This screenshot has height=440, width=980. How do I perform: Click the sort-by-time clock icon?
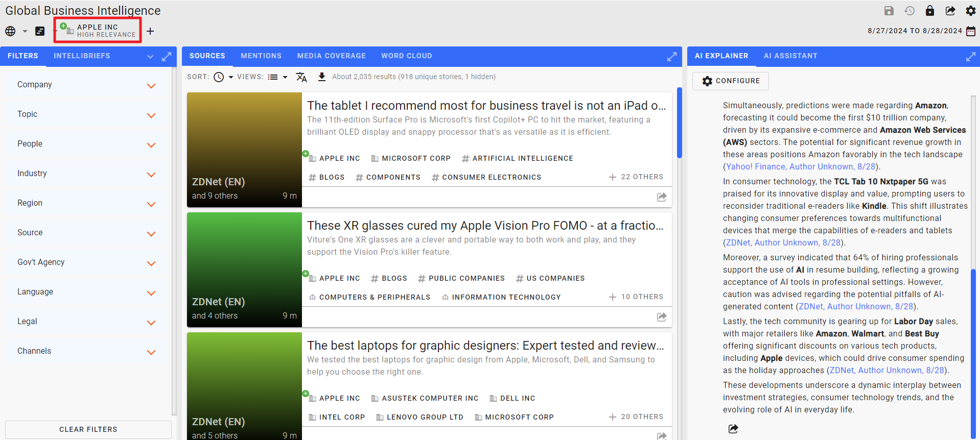[x=219, y=77]
